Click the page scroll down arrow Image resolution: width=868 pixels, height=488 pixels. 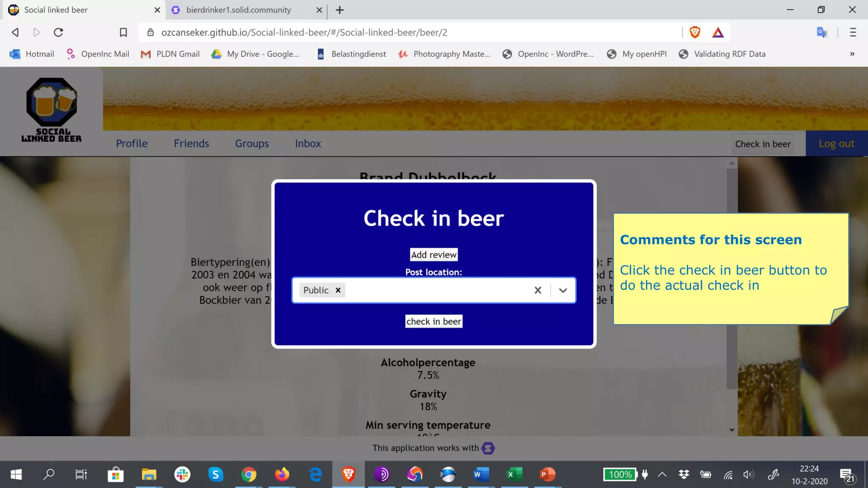pyautogui.click(x=732, y=430)
